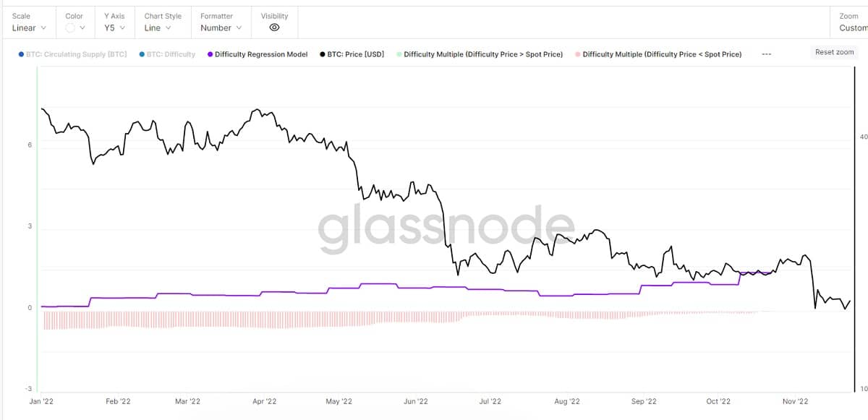Image resolution: width=868 pixels, height=420 pixels.
Task: Click the Reset zoom button
Action: (834, 52)
